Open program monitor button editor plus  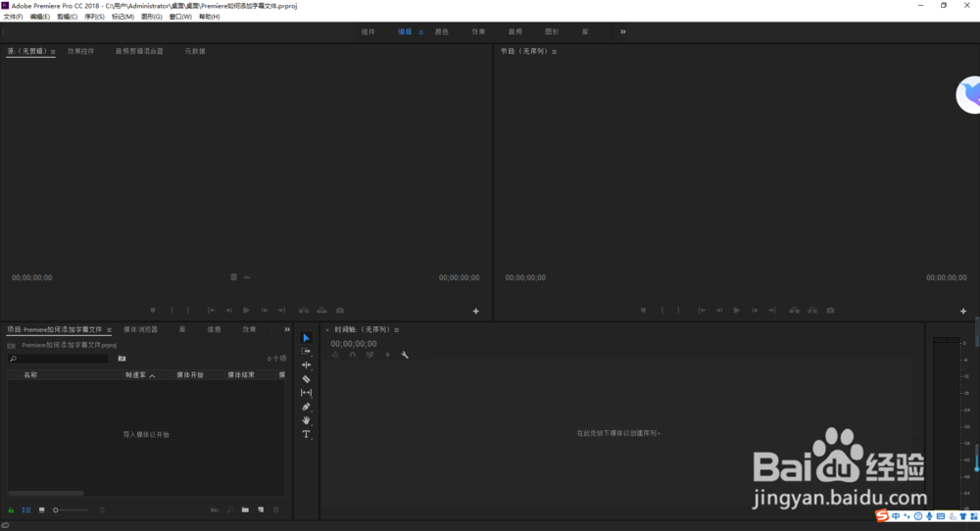[x=963, y=312]
